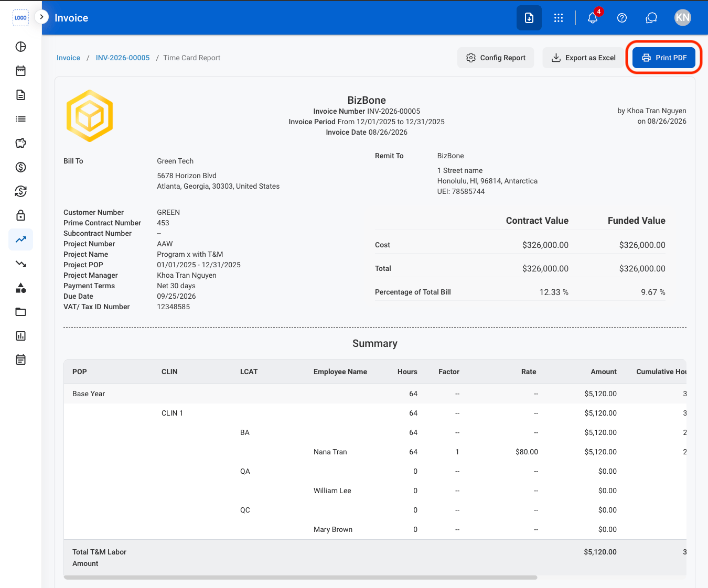Go to the Invoice breadcrumb link
Screen dimensions: 708x588
(68, 58)
